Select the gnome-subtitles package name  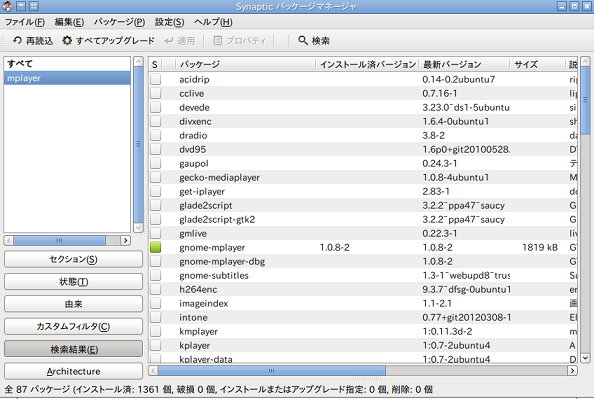coord(214,275)
